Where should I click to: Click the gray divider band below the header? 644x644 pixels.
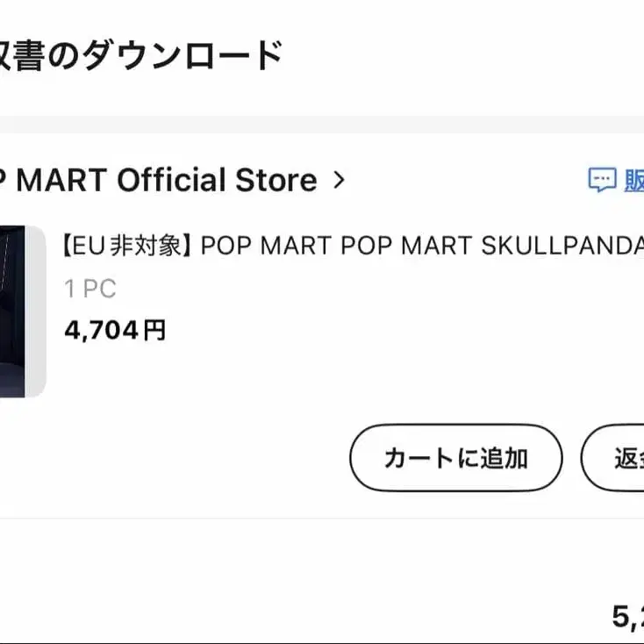point(322,124)
